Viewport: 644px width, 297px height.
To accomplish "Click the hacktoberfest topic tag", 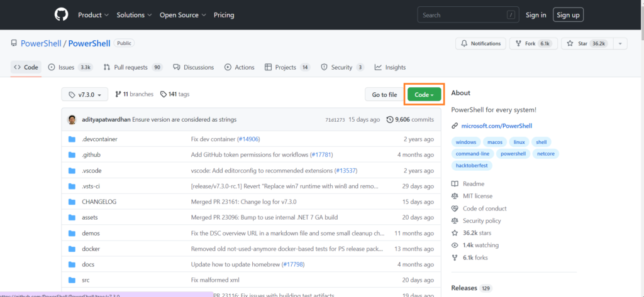I will click(472, 166).
